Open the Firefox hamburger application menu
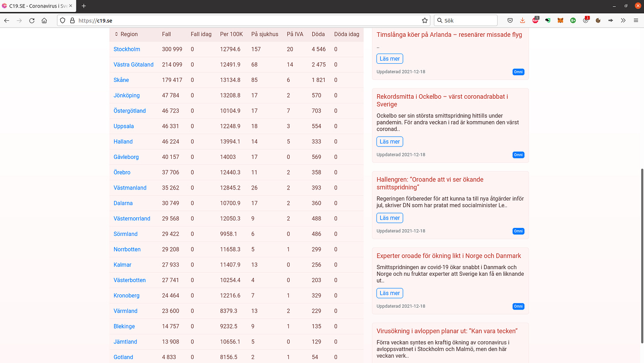Viewport: 644px width, 363px height. pos(636,20)
